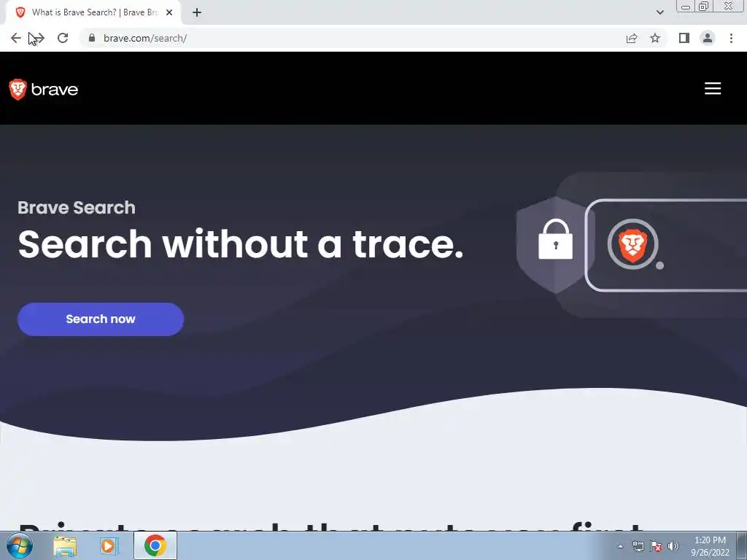The height and width of the screenshot is (560, 747).
Task: Open a new tab with the plus button
Action: coord(197,12)
